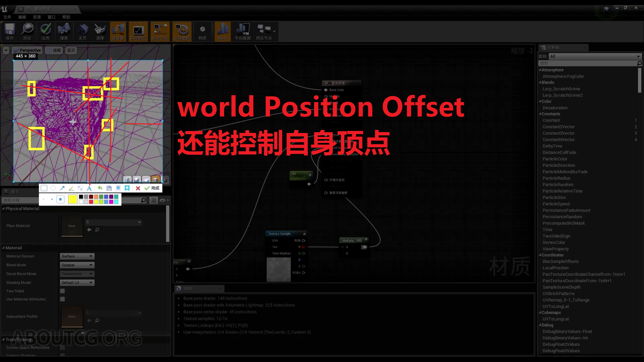Toggle Screen Space Reflections option
The image size is (644, 362).
click(62, 348)
